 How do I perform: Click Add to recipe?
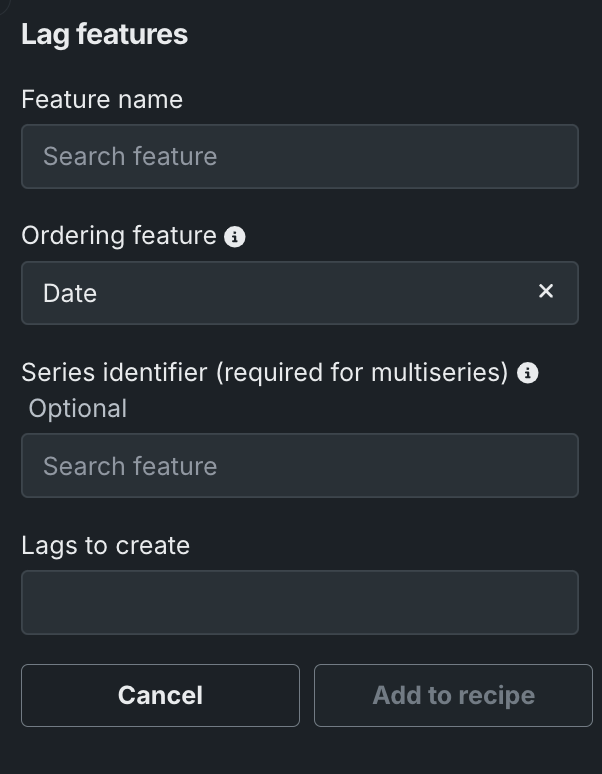[453, 695]
